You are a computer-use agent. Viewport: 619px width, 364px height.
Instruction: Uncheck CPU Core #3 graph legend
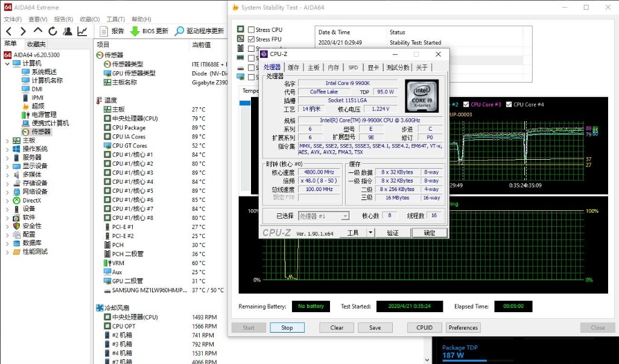pos(466,104)
